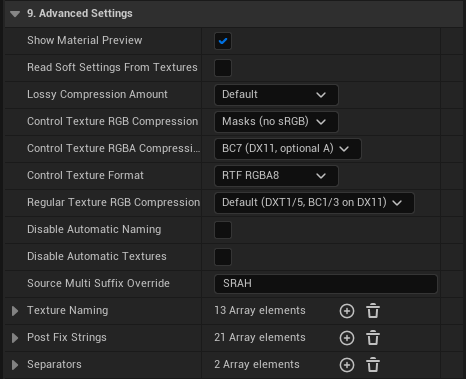
Task: Empty the Texture Naming array with trash icon
Action: pos(373,311)
